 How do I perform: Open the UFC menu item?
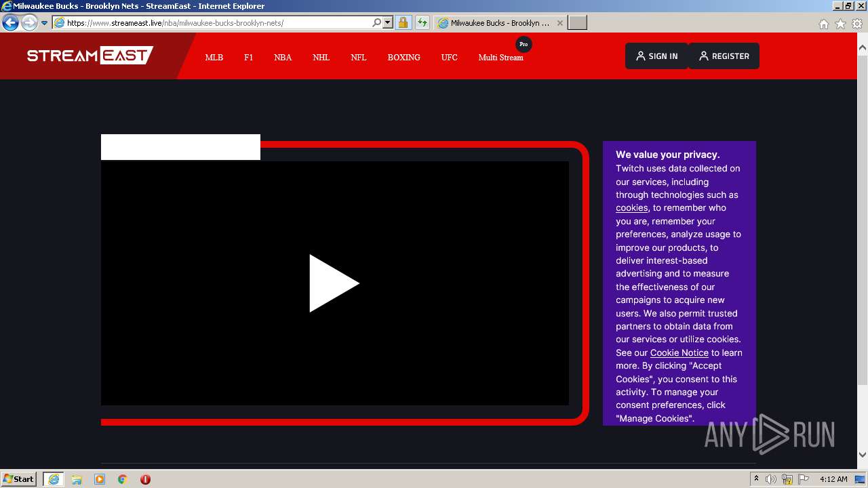(449, 58)
